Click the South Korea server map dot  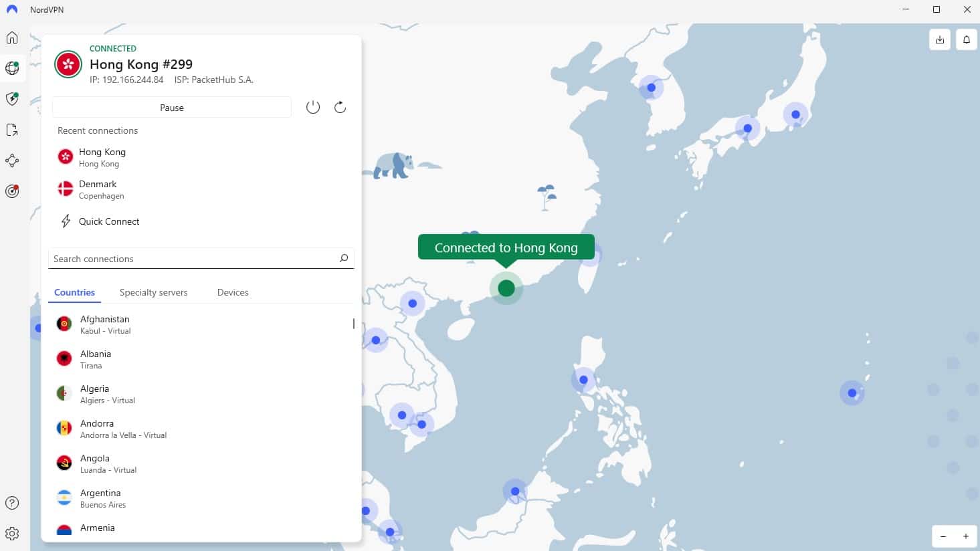(x=651, y=88)
